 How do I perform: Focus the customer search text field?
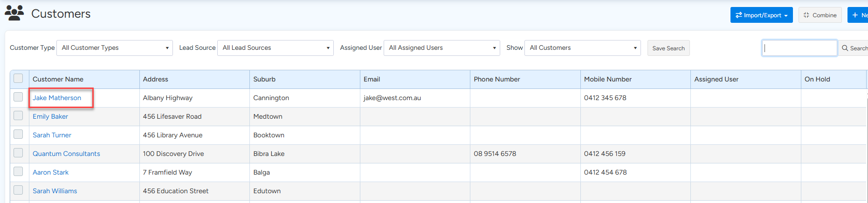799,48
